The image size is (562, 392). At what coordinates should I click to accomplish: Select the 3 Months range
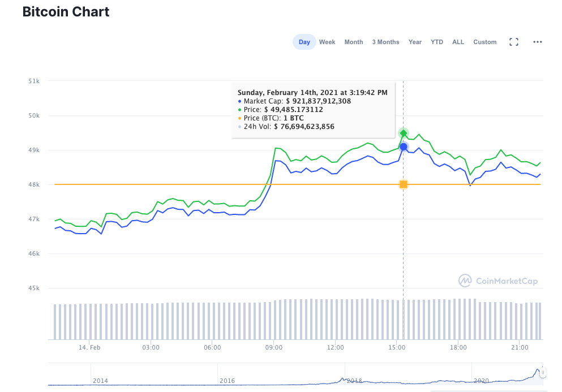tap(385, 42)
